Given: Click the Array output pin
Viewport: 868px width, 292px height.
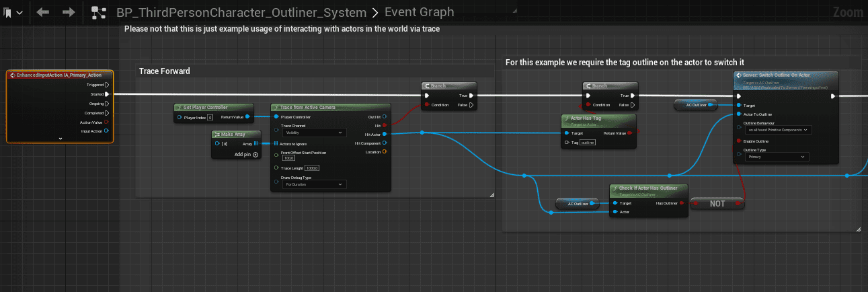Looking at the screenshot, I should pos(255,144).
